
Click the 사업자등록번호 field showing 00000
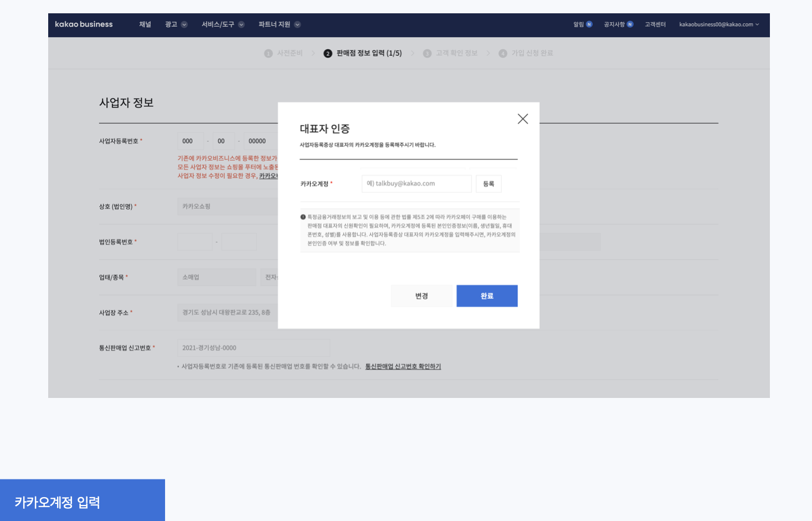pyautogui.click(x=261, y=141)
